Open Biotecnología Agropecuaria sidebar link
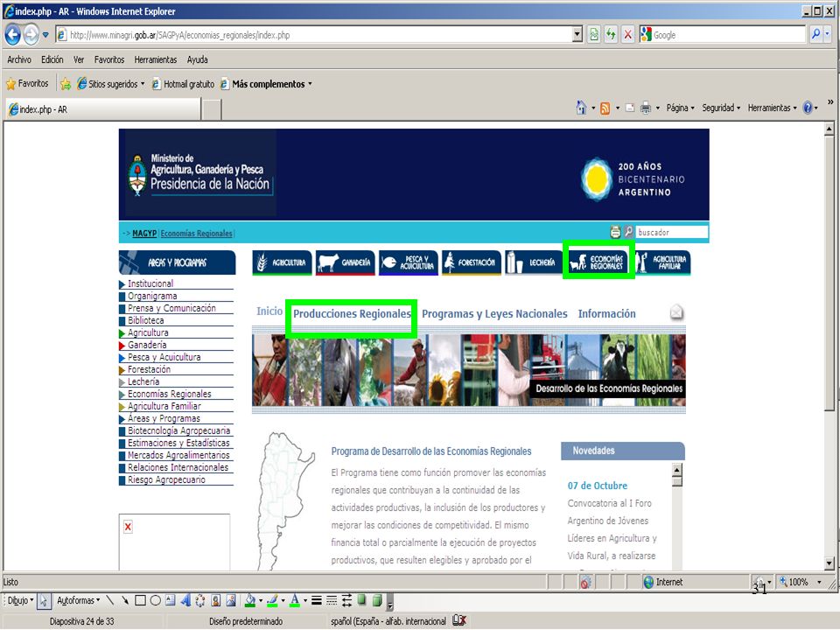Image resolution: width=840 pixels, height=630 pixels. (x=178, y=430)
